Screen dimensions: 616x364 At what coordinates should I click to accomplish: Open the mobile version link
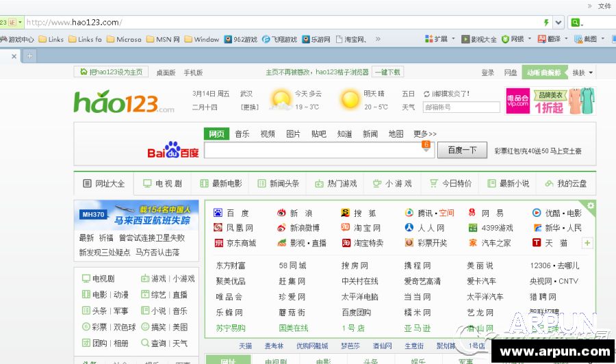tap(193, 73)
